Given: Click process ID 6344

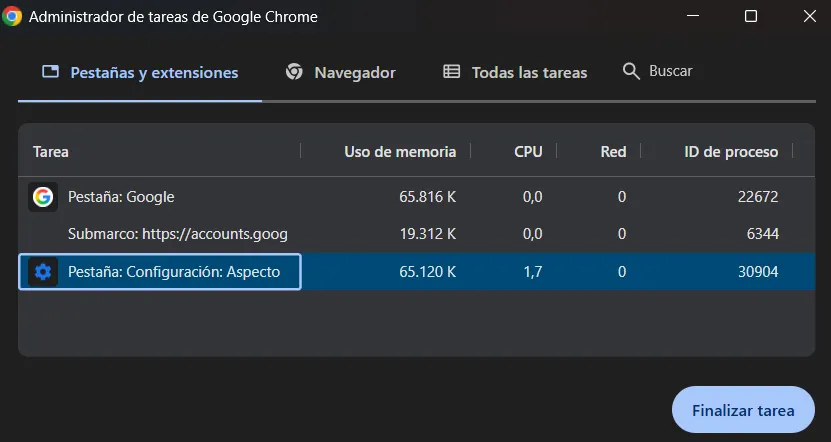Looking at the screenshot, I should (x=763, y=234).
